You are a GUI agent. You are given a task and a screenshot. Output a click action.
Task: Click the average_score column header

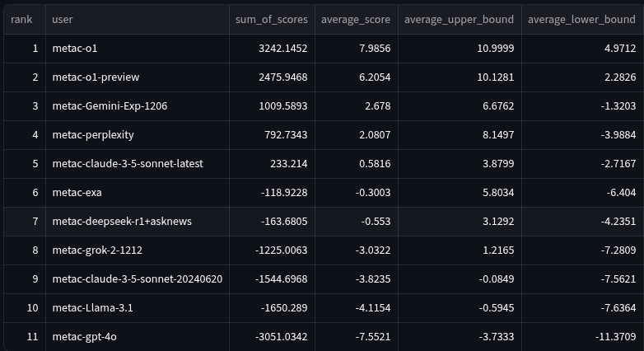point(357,19)
